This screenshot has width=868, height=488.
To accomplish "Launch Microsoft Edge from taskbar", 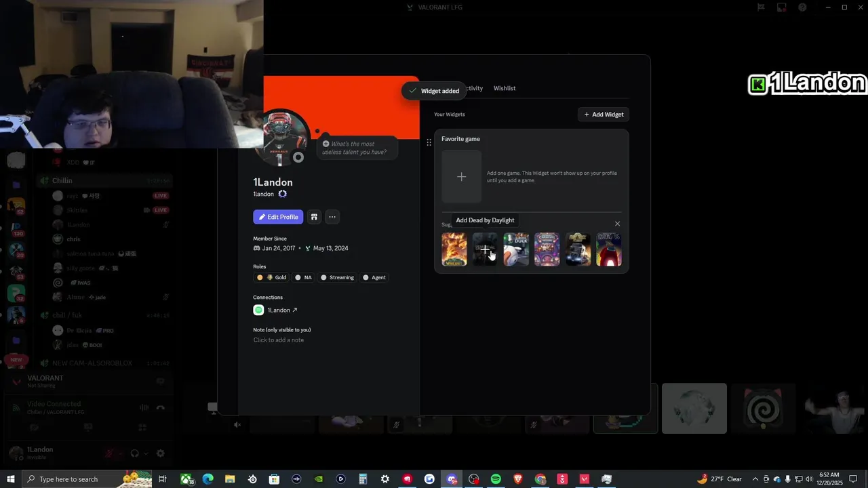I will (208, 479).
